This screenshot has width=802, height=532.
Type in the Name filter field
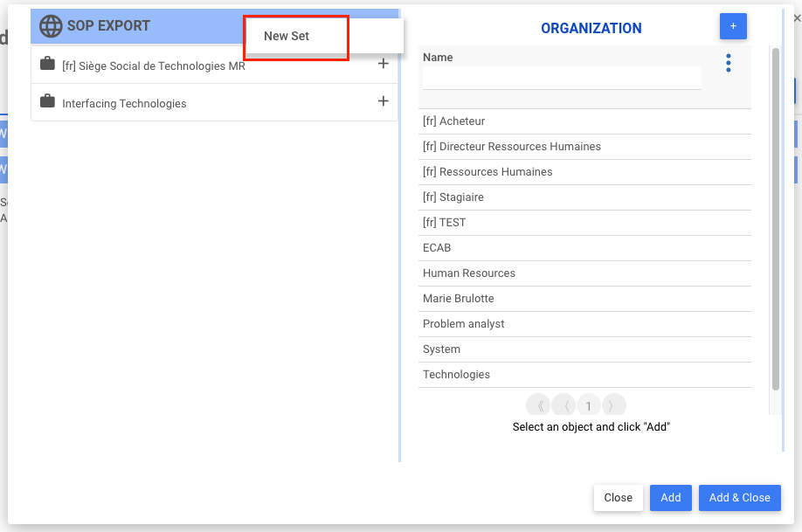562,78
